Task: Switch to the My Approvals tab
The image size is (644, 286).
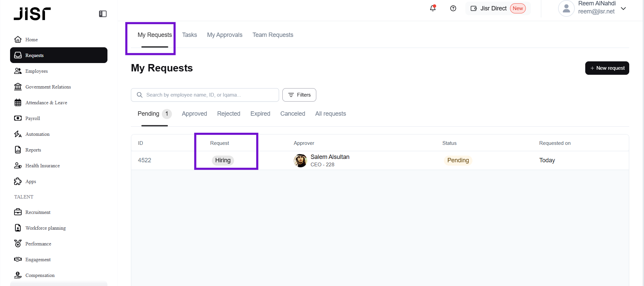Action: pyautogui.click(x=225, y=35)
